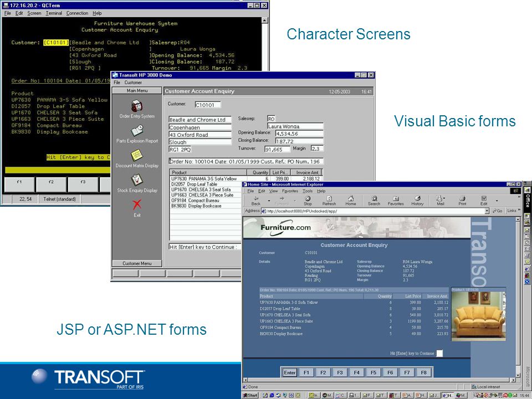The height and width of the screenshot is (399, 532).
Task: Open the Customer menu in Transoft HP 3000 Demo
Action: coord(133,83)
